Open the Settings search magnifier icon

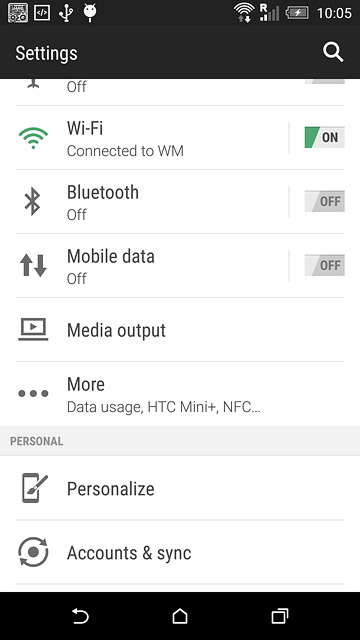[333, 53]
